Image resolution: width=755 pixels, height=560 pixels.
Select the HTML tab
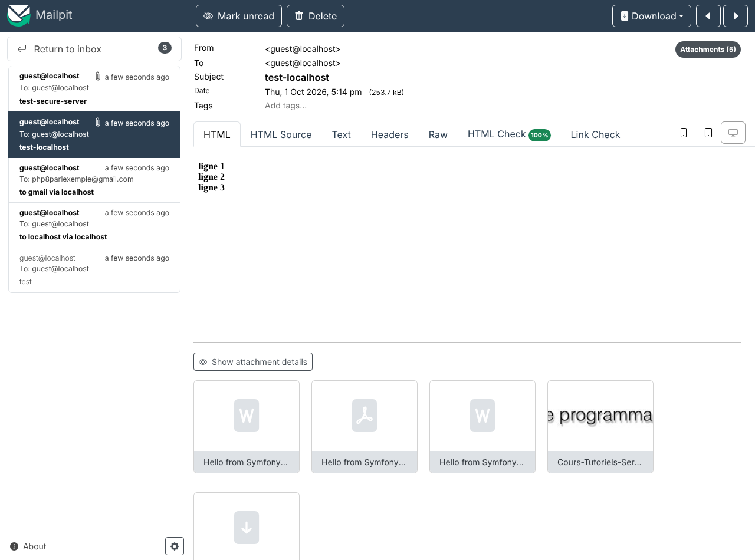tap(217, 134)
